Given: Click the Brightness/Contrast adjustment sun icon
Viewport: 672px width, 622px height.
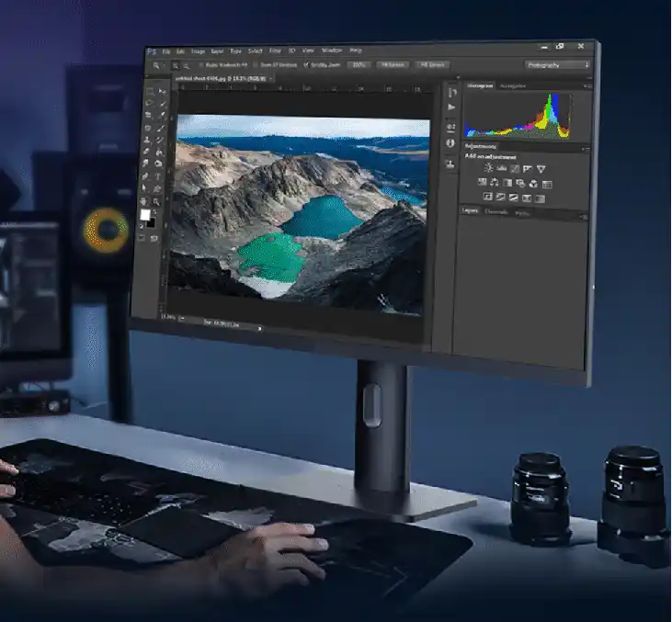Looking at the screenshot, I should (x=488, y=168).
